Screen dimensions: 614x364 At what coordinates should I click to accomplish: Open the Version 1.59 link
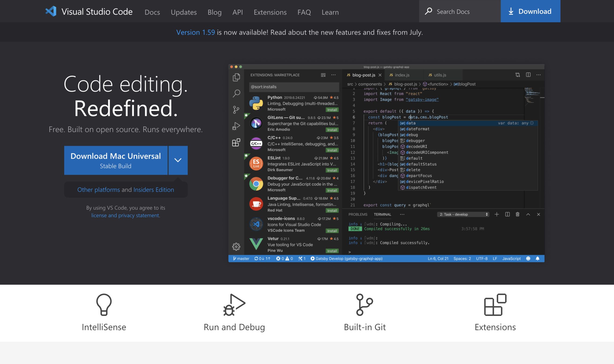point(195,32)
